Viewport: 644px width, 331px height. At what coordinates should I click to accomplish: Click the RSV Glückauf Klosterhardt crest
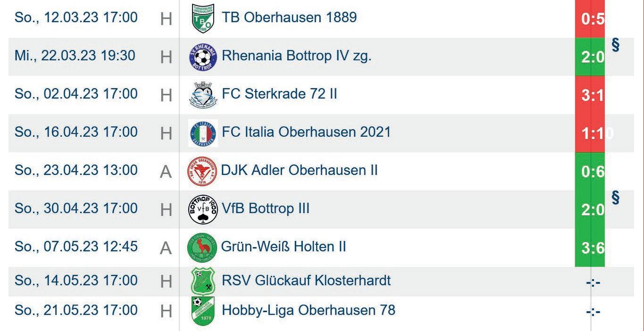tap(203, 281)
